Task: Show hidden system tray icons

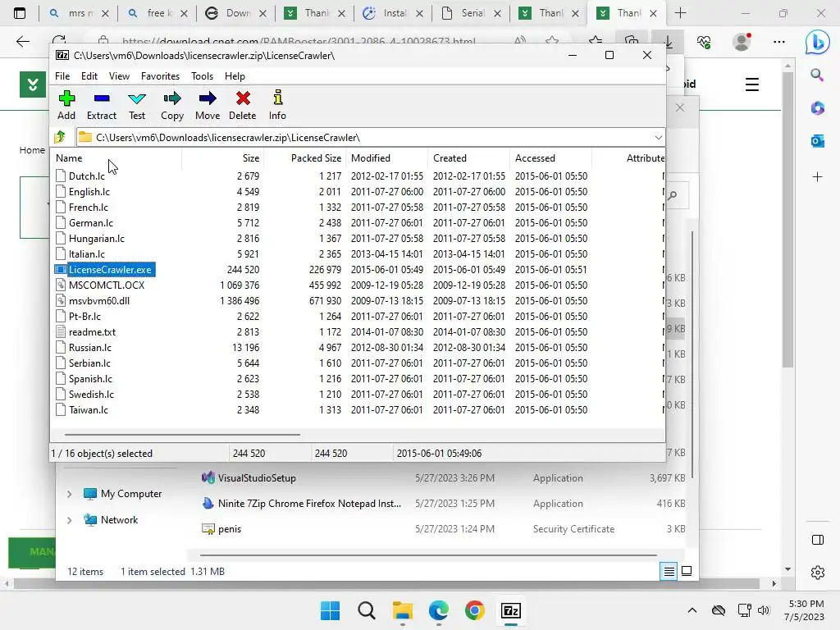Action: [692, 610]
